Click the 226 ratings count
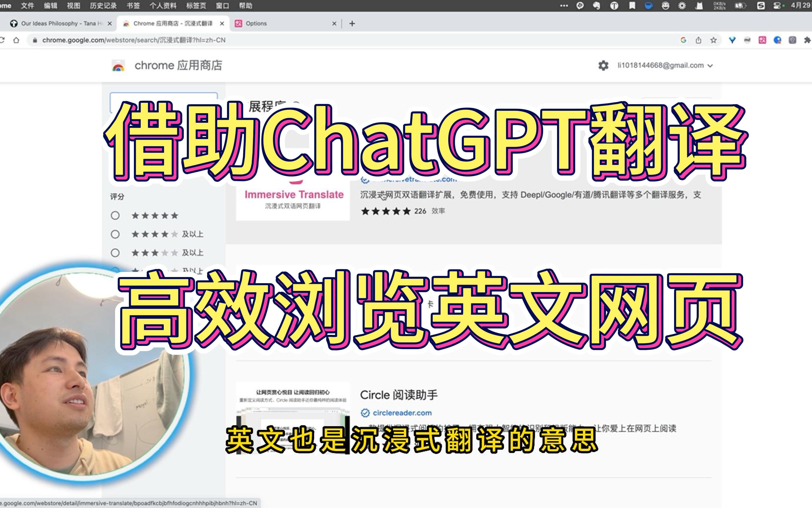Image resolution: width=812 pixels, height=508 pixels. pos(420,211)
